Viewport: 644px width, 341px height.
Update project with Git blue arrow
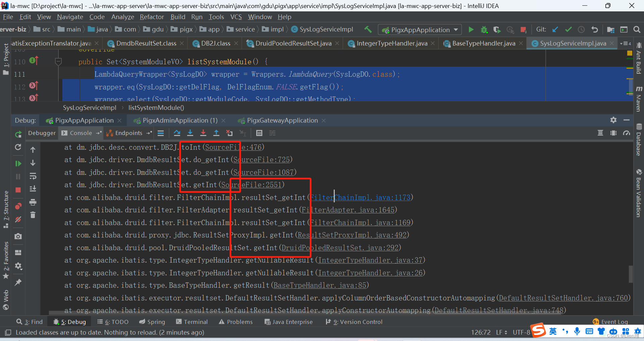pyautogui.click(x=555, y=29)
